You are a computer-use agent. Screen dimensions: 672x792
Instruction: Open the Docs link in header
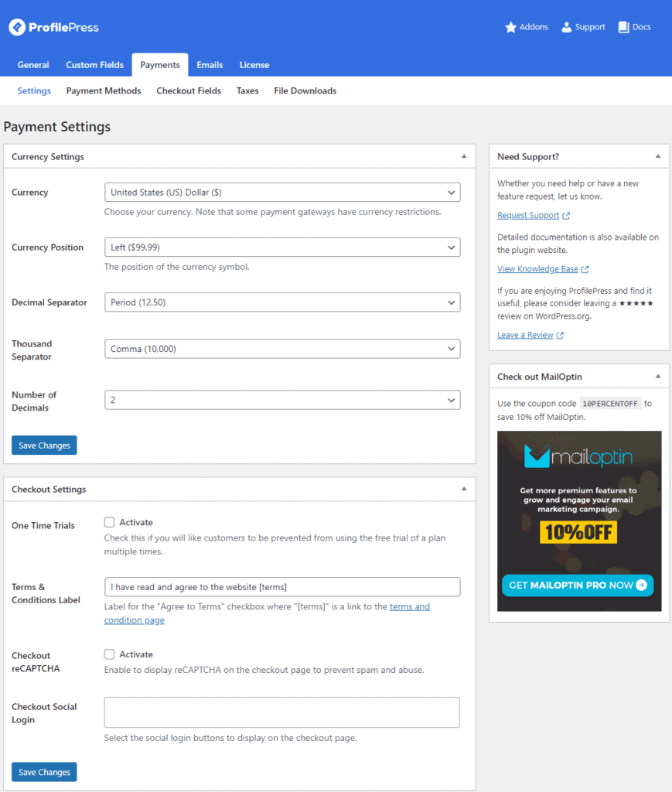tap(635, 27)
